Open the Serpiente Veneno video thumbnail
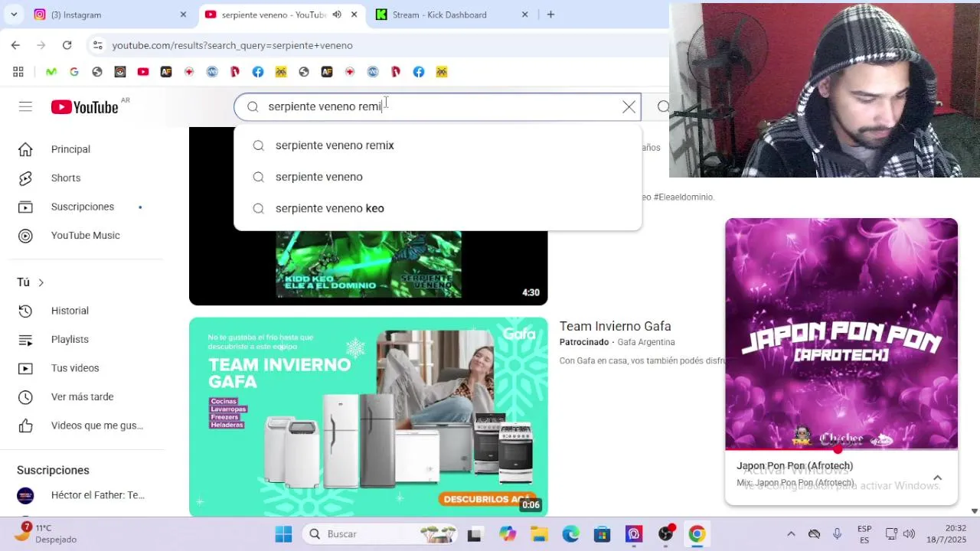This screenshot has height=551, width=980. click(368, 264)
